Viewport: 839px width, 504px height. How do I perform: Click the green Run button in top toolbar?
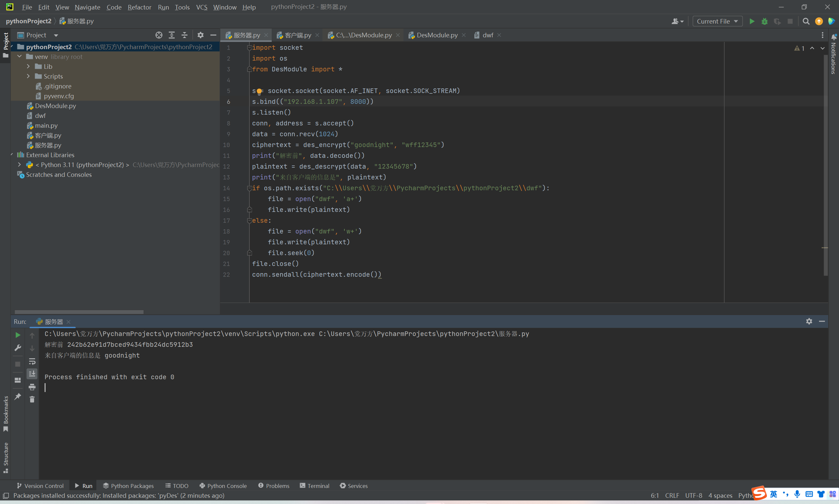[x=752, y=21]
